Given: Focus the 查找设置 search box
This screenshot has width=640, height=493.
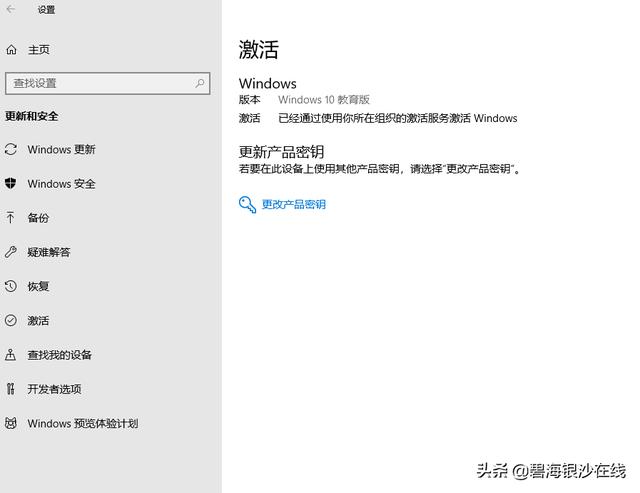Looking at the screenshot, I should pyautogui.click(x=108, y=83).
